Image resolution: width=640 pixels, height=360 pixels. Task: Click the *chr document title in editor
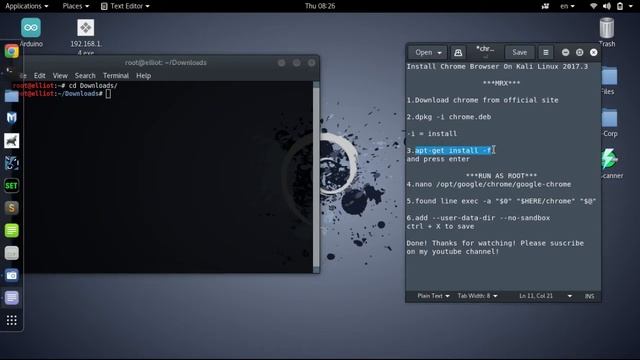point(485,49)
